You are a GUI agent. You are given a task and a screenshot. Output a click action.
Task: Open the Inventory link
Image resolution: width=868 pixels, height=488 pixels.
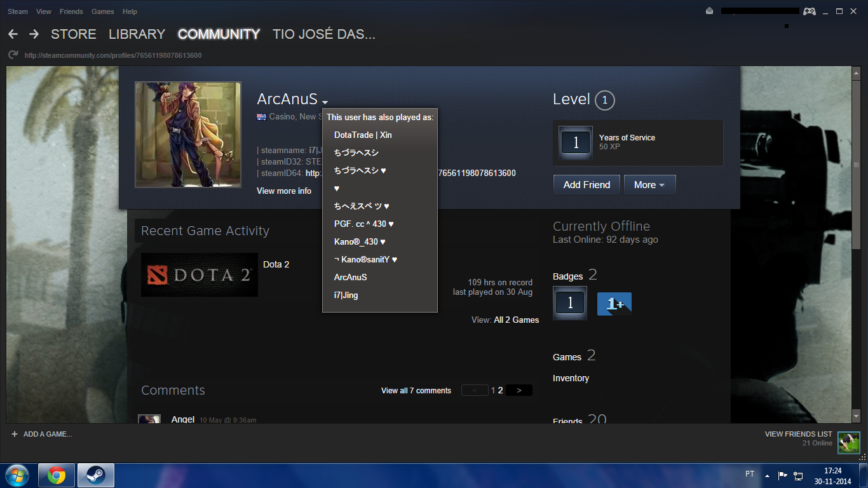[x=571, y=378]
